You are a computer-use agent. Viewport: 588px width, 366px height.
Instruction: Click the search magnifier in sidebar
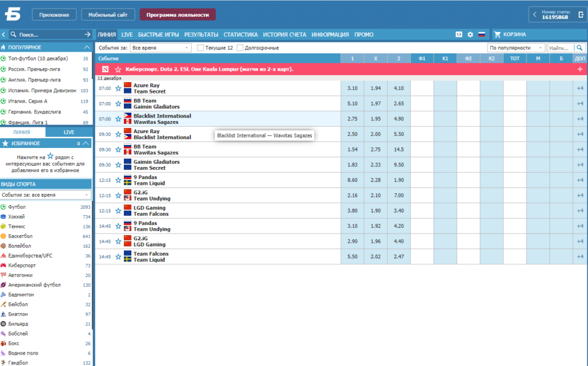click(14, 34)
